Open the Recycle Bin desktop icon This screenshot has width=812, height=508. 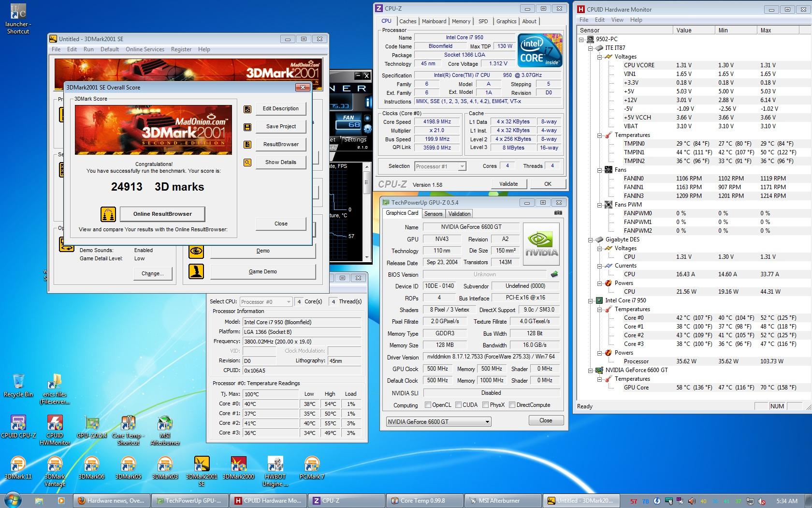click(x=18, y=385)
